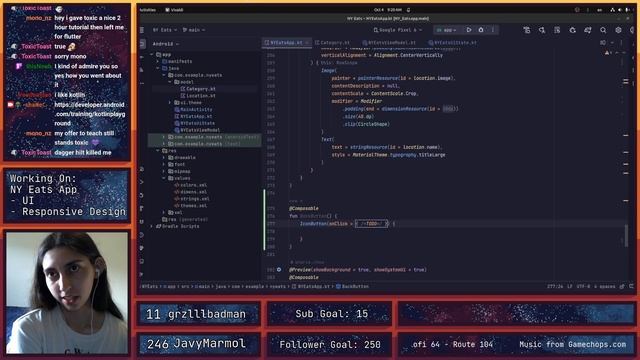Close the NYEatsApp.kt tab
The image size is (640, 360).
307,42
